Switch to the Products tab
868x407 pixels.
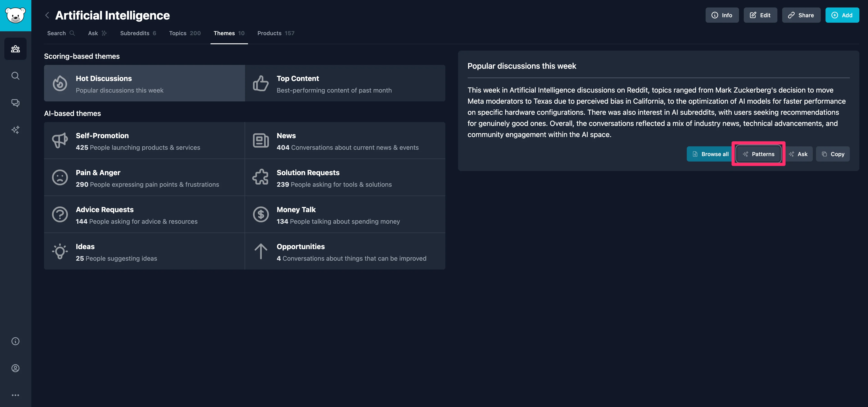pos(276,33)
